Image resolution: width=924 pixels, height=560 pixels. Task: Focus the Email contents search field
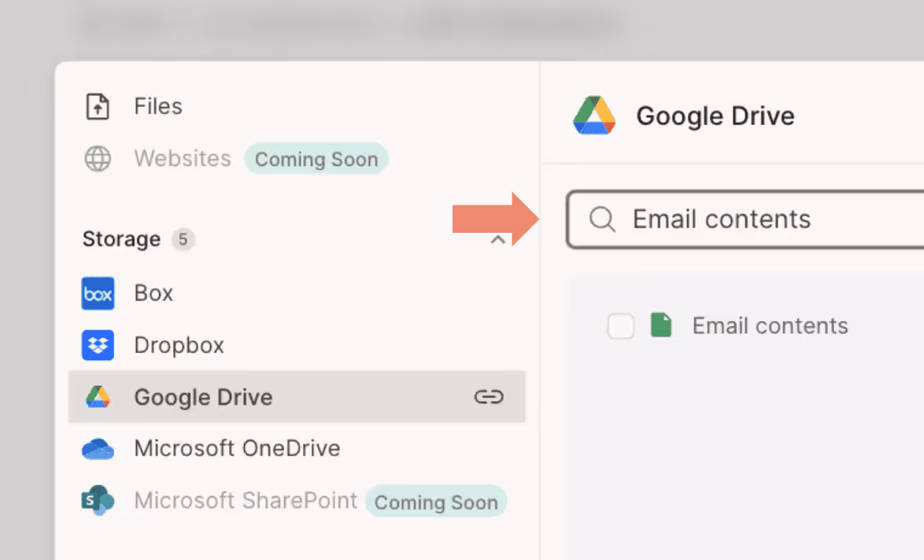point(746,219)
